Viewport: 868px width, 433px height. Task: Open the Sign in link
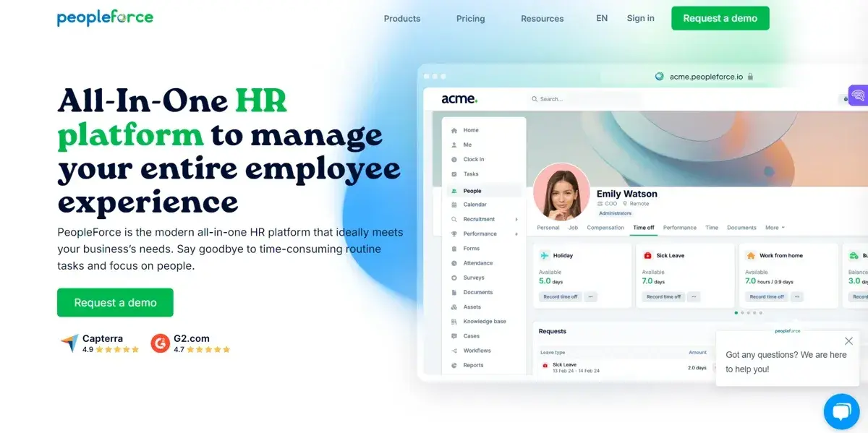(640, 18)
